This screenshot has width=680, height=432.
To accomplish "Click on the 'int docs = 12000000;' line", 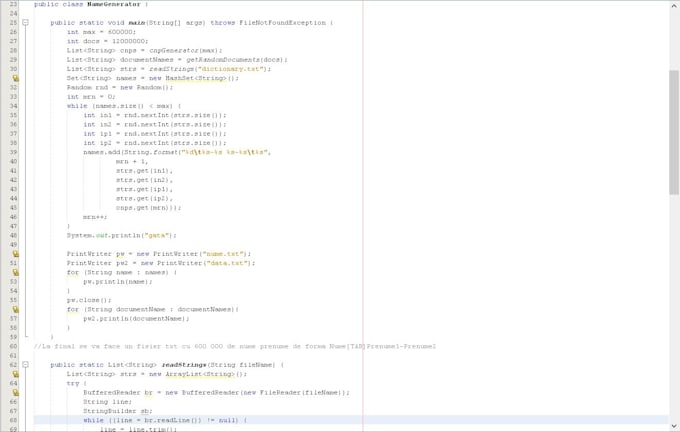I will 108,41.
